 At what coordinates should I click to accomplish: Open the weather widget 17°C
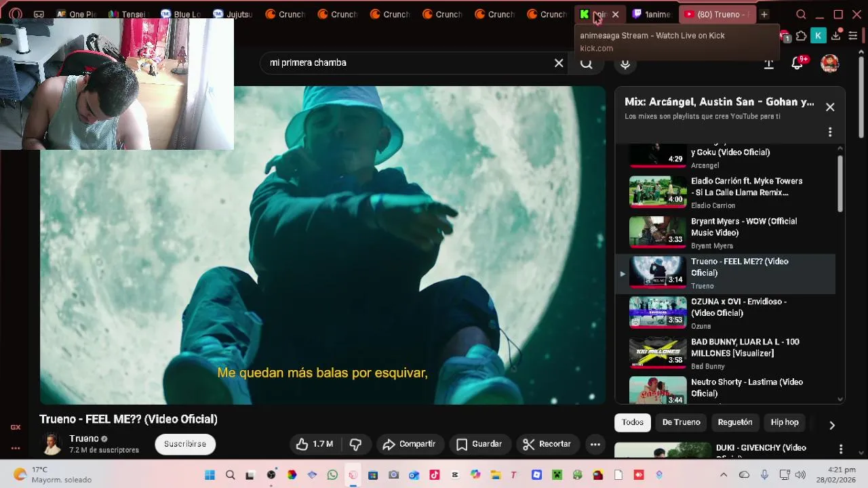pos(53,474)
